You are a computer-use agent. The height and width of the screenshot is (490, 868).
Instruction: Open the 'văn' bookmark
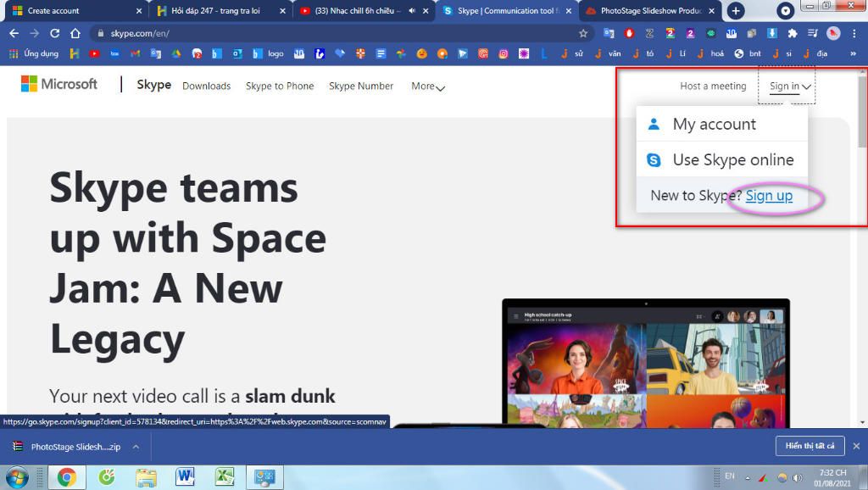click(x=608, y=53)
